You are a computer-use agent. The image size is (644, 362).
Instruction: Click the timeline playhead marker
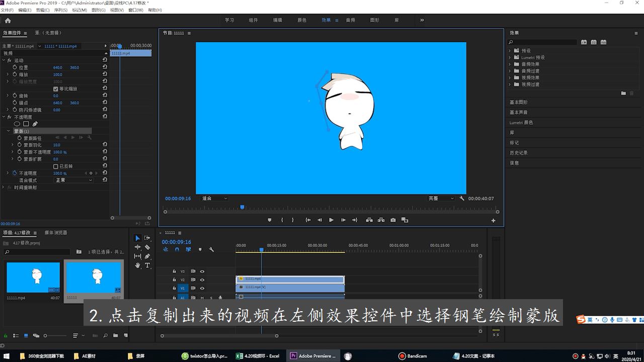(x=261, y=249)
